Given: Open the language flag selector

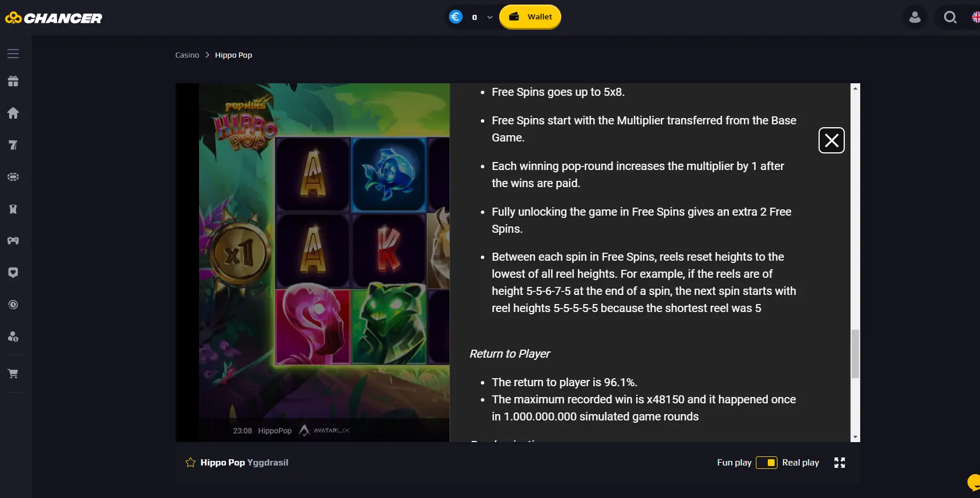Looking at the screenshot, I should pos(975,17).
